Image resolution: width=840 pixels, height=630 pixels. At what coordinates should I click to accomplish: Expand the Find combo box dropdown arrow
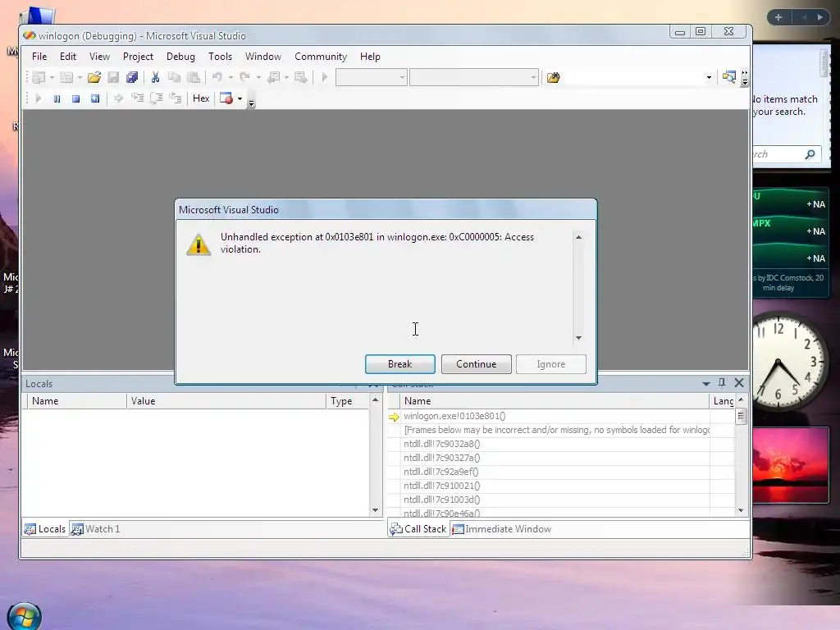click(709, 78)
